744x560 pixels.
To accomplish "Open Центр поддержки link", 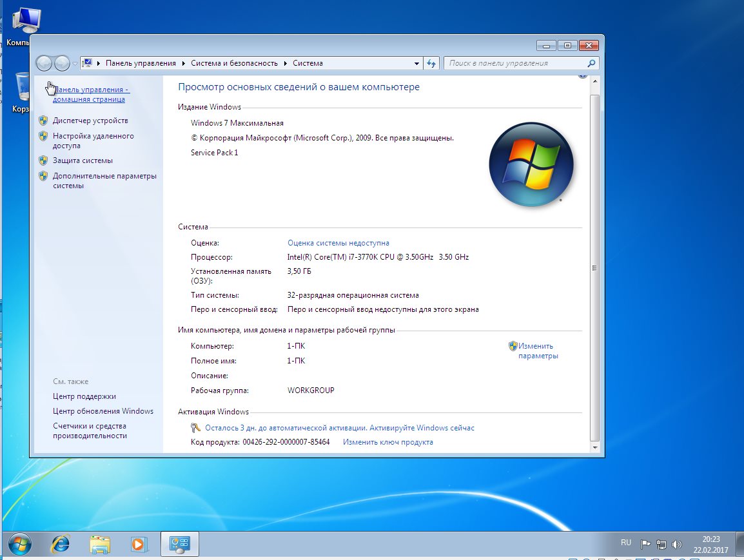I will pos(84,396).
